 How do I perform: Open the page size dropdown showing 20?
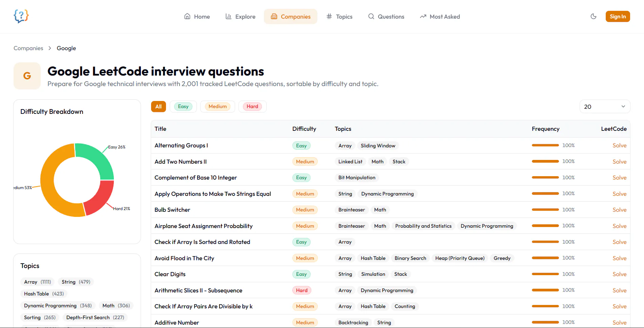point(605,106)
